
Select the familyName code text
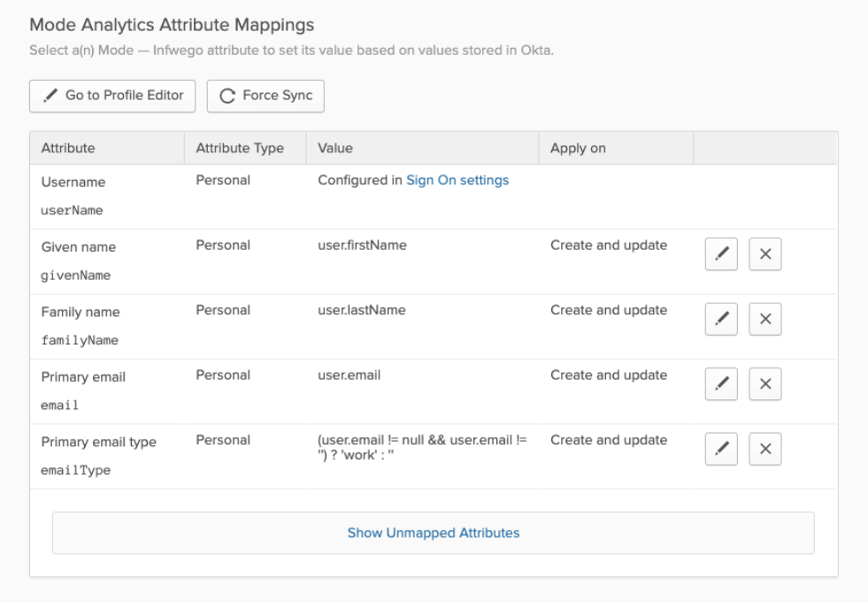point(80,340)
